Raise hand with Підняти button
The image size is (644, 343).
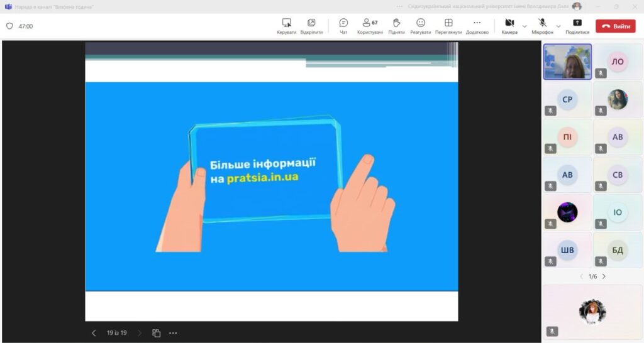396,26
